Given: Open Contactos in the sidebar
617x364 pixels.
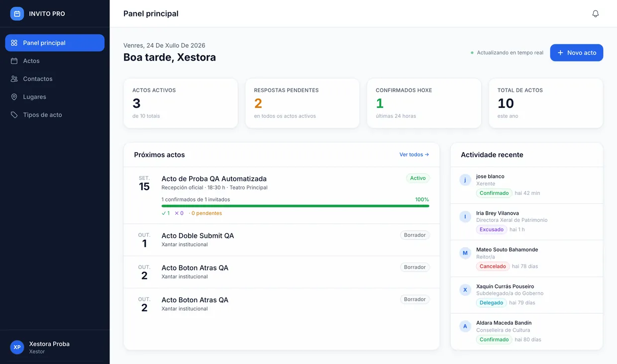Looking at the screenshot, I should click(55, 79).
